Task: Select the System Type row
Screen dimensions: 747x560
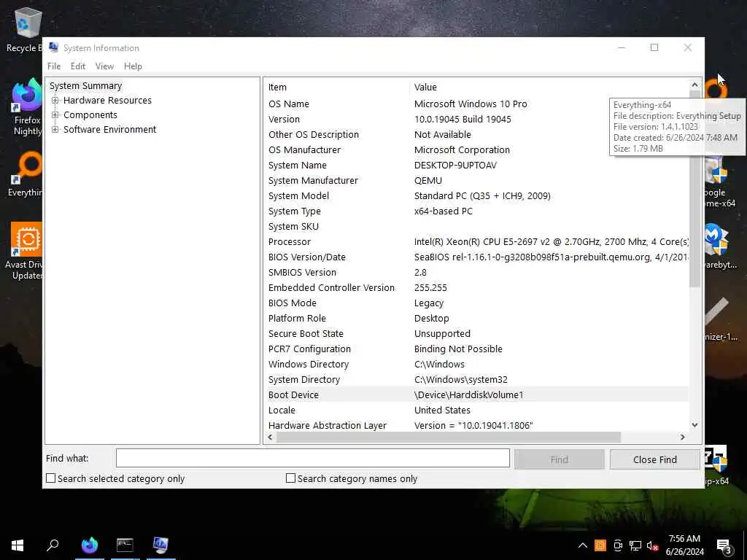Action: coord(476,211)
